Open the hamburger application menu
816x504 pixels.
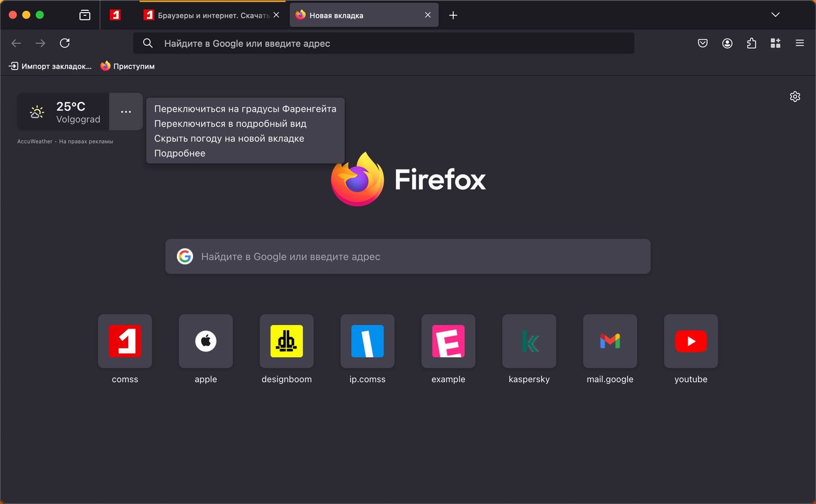(x=800, y=43)
